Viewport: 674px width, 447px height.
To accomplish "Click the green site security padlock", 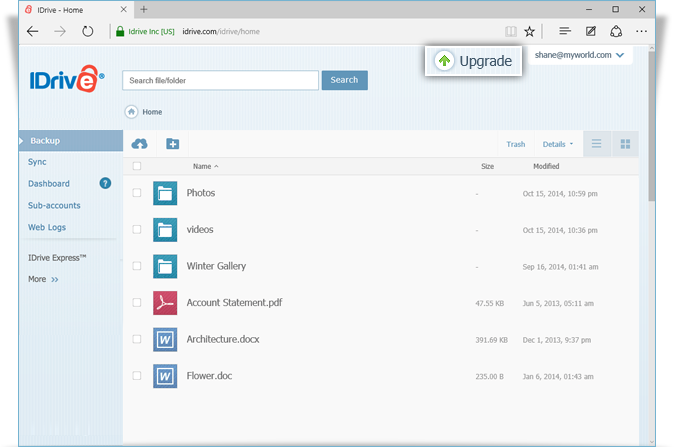I will coord(120,31).
